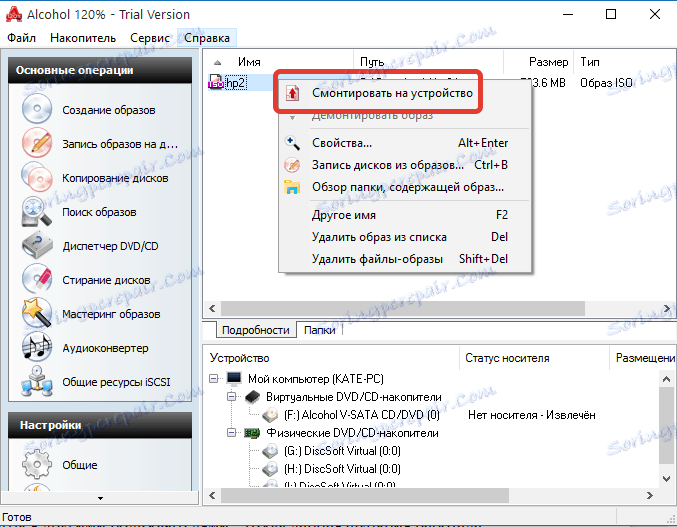Click the My Computer monitor icon

pyautogui.click(x=234, y=379)
